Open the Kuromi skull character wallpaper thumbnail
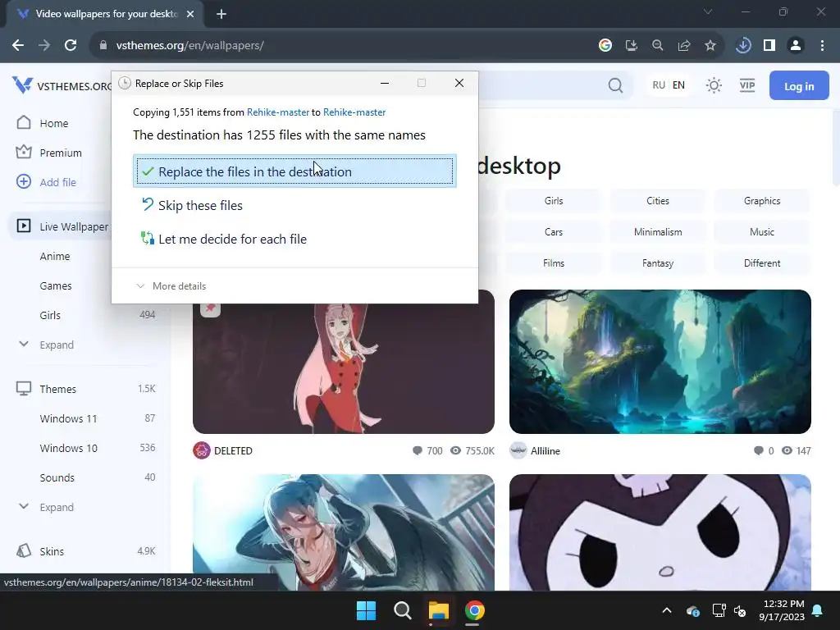 660,532
